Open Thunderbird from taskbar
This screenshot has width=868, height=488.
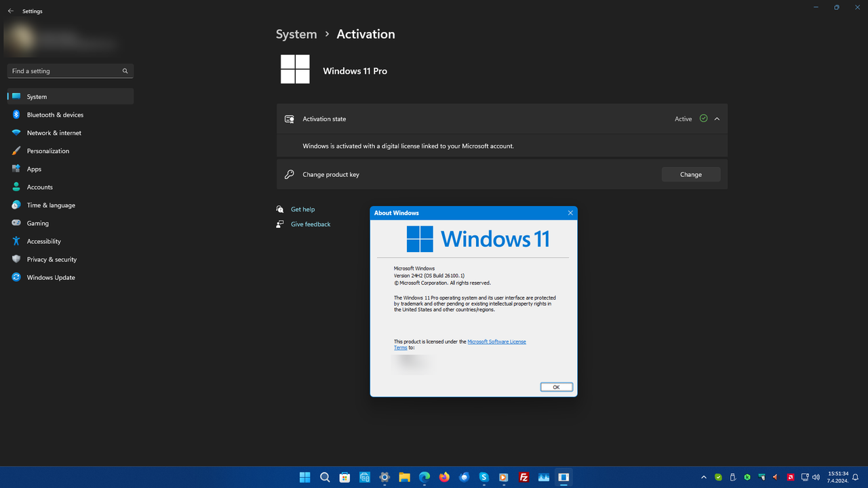pyautogui.click(x=464, y=477)
